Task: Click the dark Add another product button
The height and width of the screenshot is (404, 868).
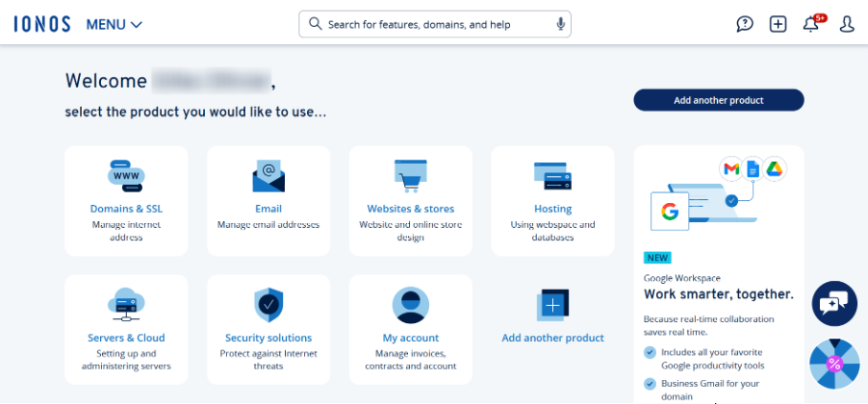Action: (719, 100)
